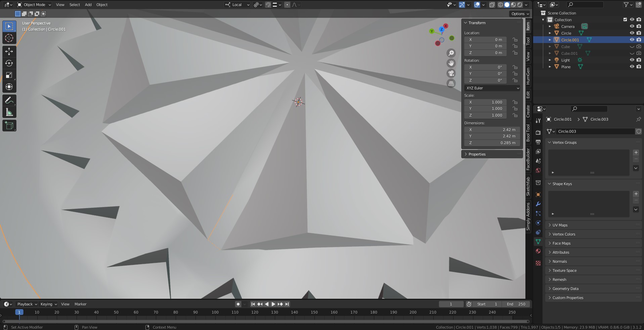Open the timeline Marker menu

[x=80, y=304]
